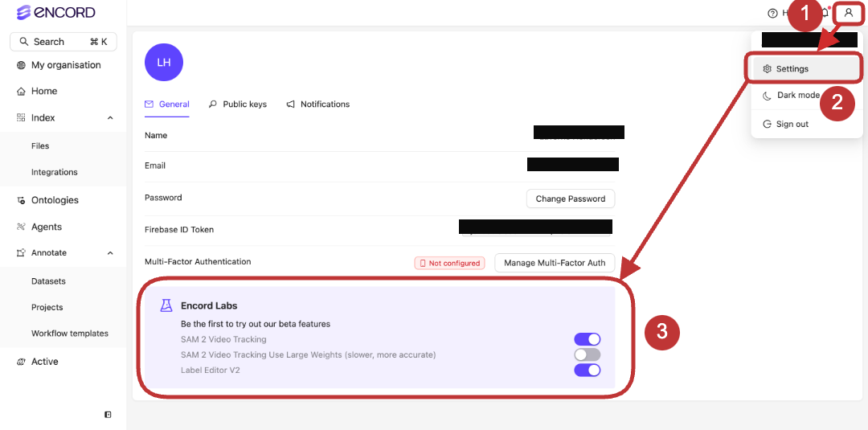This screenshot has height=430, width=868.
Task: Click Manage Multi-Factor Auth button
Action: coord(555,263)
